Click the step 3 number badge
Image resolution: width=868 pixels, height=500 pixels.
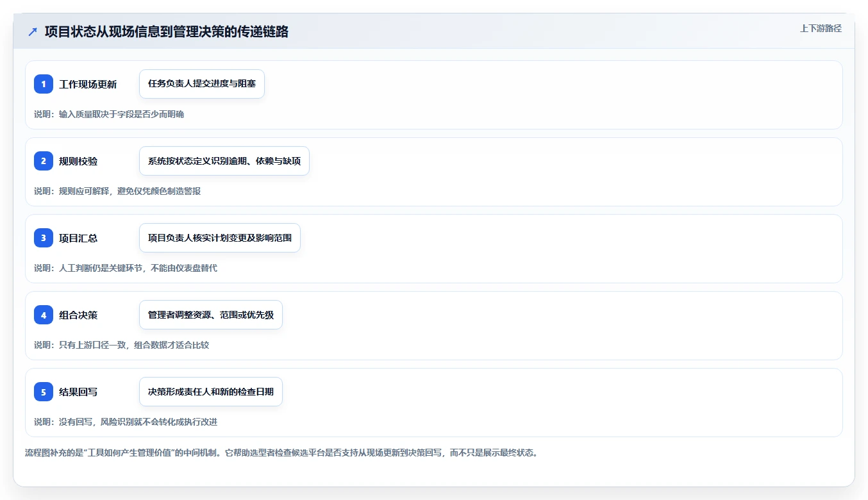44,238
